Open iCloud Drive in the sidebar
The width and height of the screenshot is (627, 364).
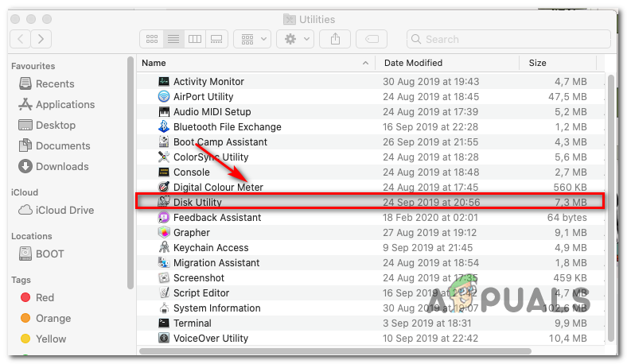pyautogui.click(x=56, y=210)
